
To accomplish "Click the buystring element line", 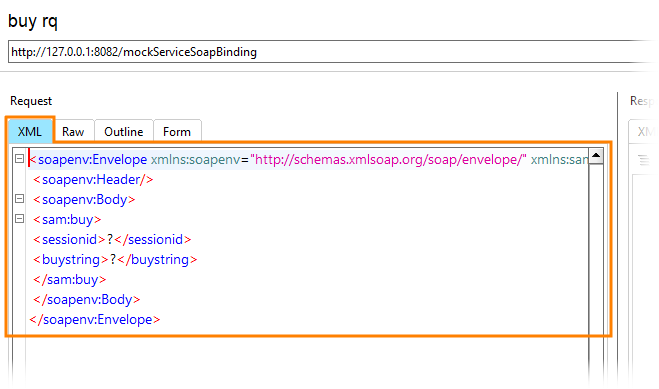I will (115, 260).
